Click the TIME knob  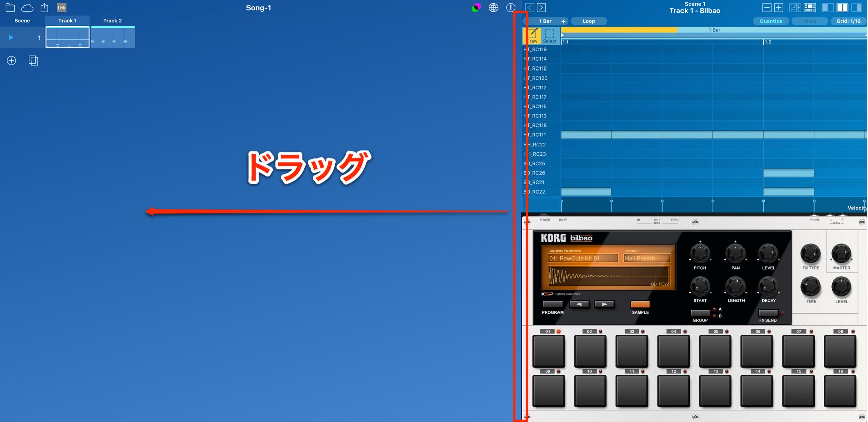[811, 287]
